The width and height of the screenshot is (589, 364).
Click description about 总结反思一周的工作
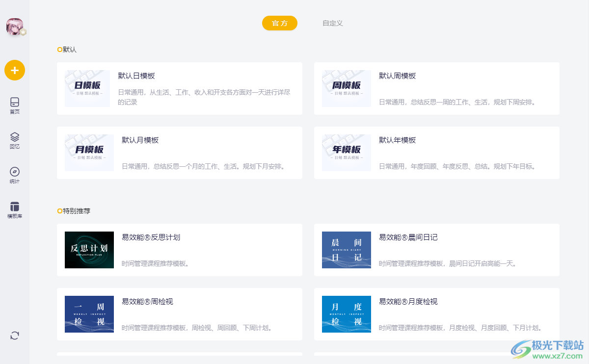tap(457, 102)
